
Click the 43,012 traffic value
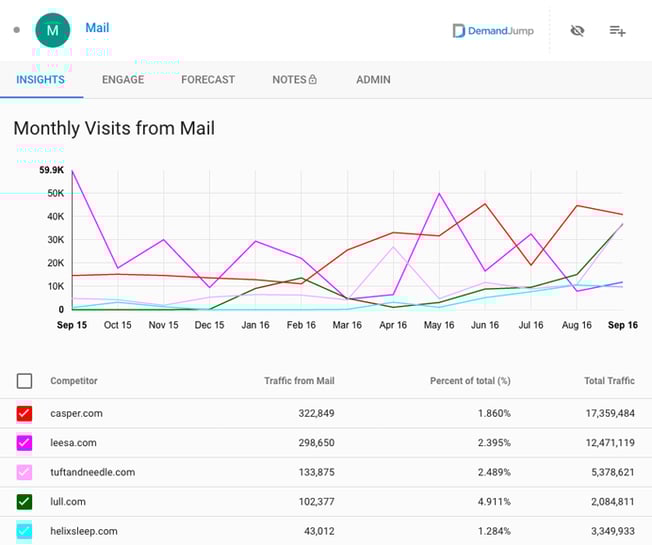point(319,531)
